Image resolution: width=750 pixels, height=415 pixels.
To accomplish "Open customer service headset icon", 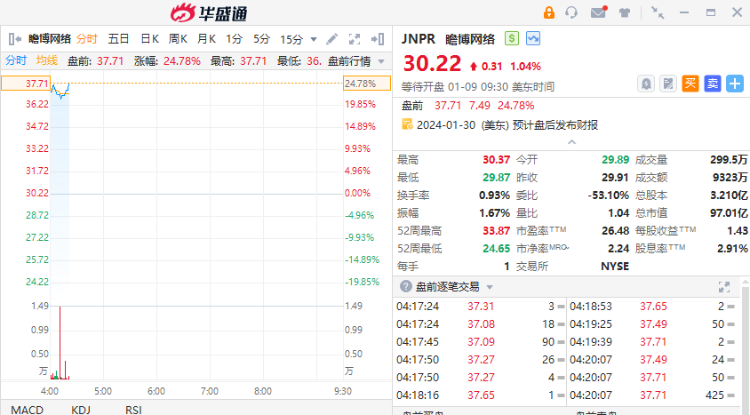I will (x=572, y=12).
